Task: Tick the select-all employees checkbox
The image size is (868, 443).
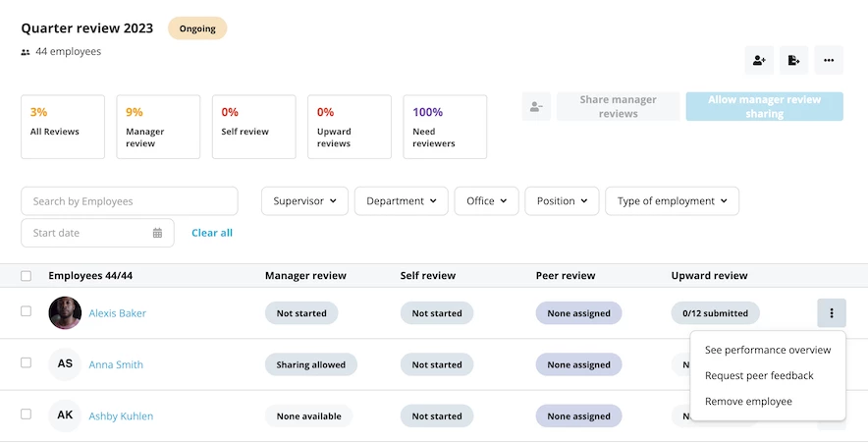Action: click(26, 276)
